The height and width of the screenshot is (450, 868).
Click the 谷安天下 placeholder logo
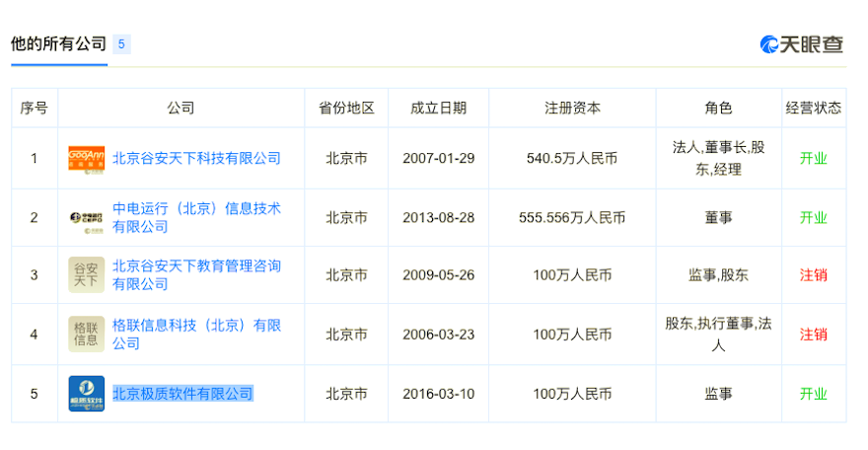tap(87, 274)
